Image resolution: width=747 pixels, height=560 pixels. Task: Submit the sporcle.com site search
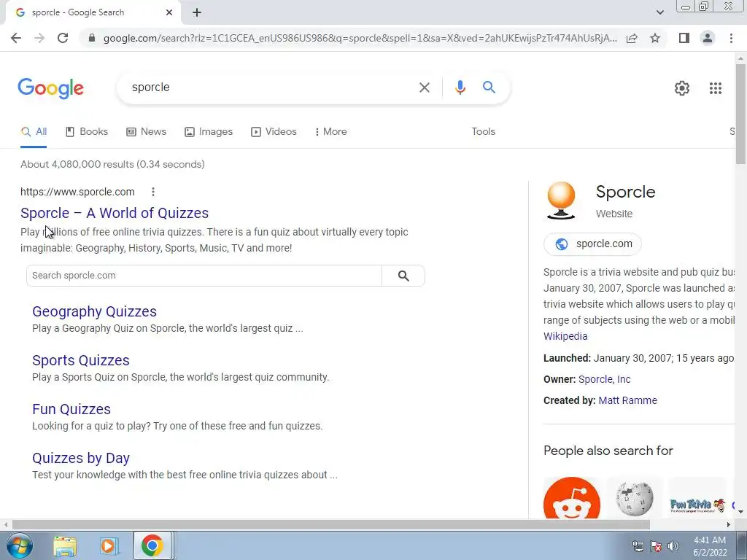pos(403,276)
